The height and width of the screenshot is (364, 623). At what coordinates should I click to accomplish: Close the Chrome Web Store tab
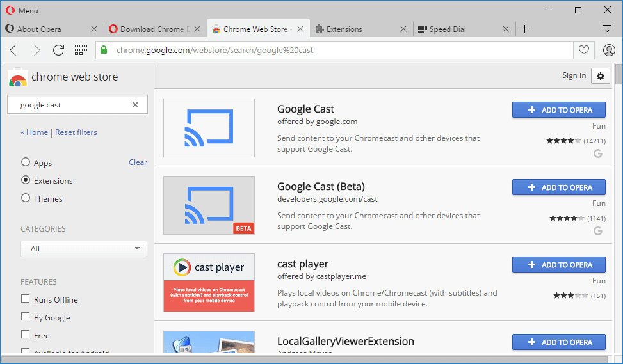click(x=300, y=29)
